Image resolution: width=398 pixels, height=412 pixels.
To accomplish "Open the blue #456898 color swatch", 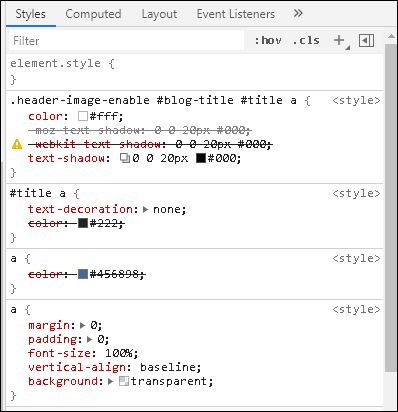I will click(82, 274).
